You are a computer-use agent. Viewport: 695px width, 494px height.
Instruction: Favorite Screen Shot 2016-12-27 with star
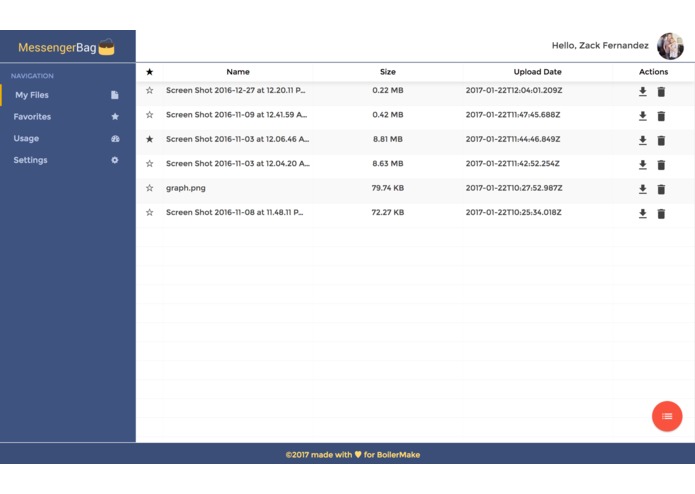pyautogui.click(x=149, y=90)
